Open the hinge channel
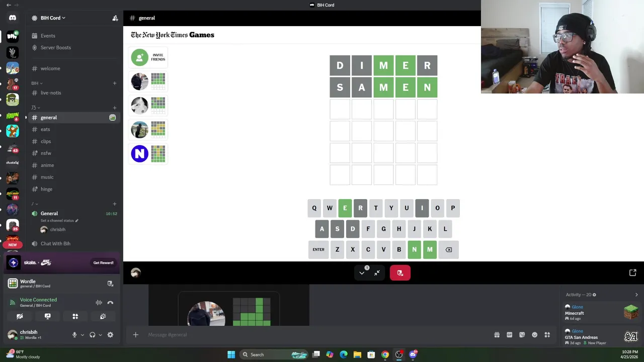This screenshot has height=362, width=644. coord(46,189)
